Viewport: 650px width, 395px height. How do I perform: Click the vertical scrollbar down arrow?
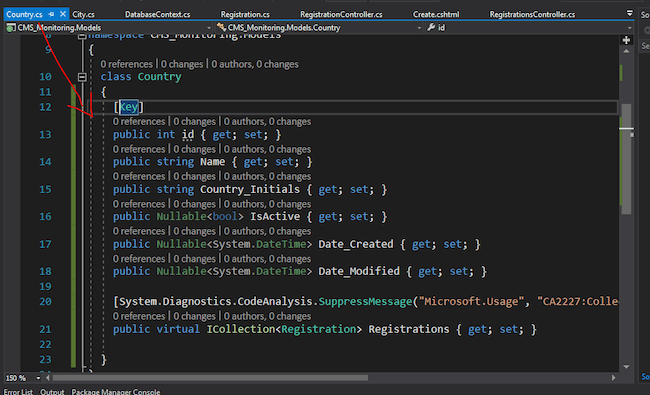click(x=626, y=366)
